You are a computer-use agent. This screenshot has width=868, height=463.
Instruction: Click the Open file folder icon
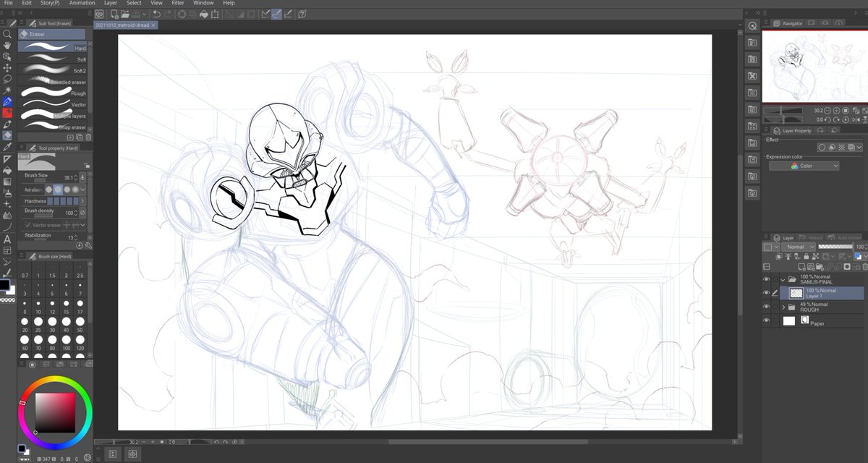click(x=125, y=14)
